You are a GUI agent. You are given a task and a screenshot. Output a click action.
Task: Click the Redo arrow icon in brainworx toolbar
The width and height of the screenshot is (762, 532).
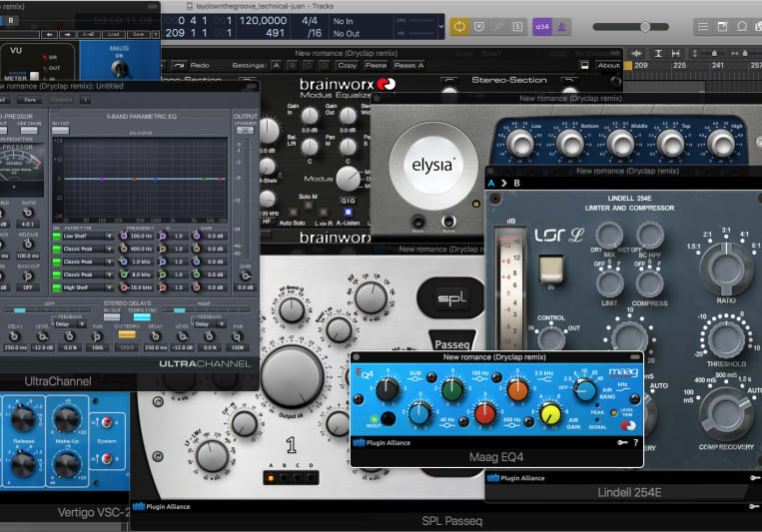pyautogui.click(x=179, y=65)
